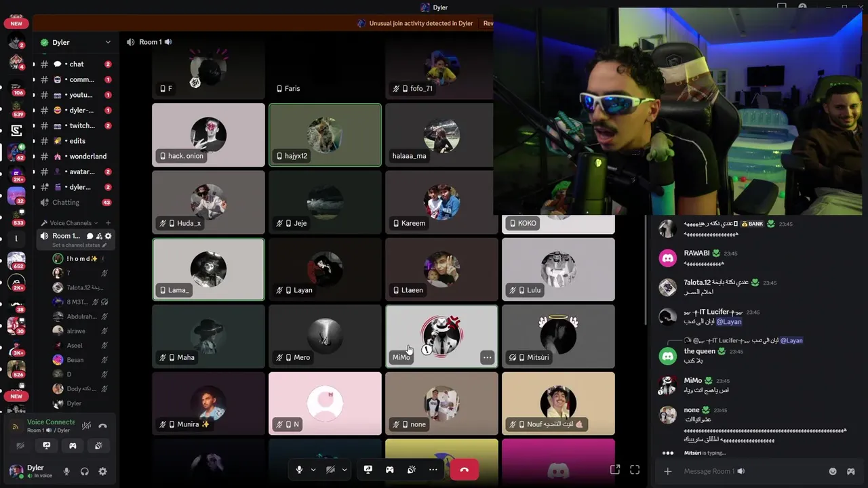Viewport: 868px width, 488px height.
Task: Open the queen's username in chat
Action: [x=699, y=351]
